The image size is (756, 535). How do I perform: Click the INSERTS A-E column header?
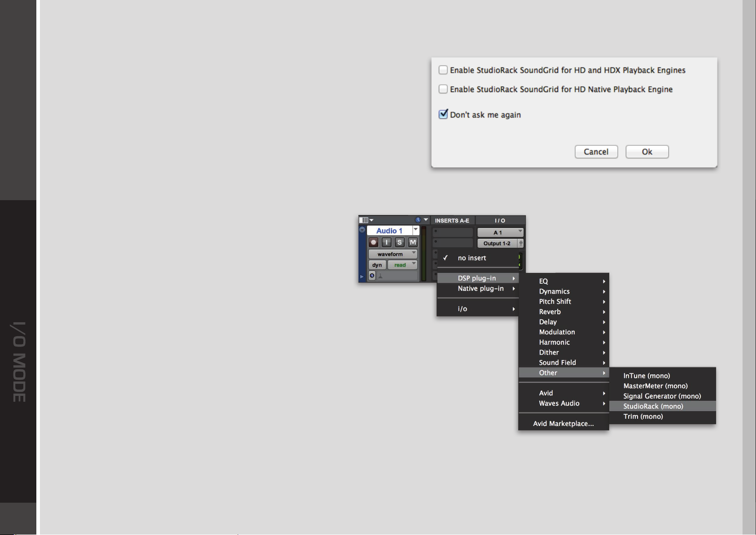tap(452, 220)
